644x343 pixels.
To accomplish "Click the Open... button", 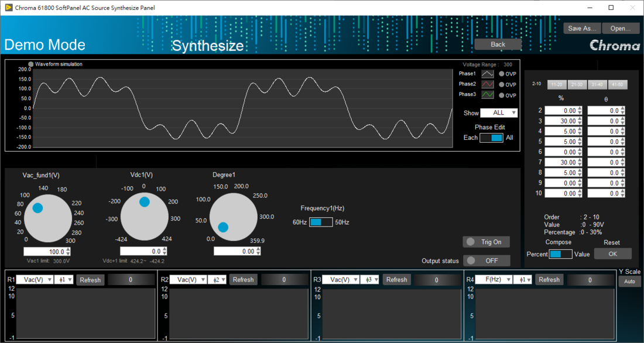I will coord(620,28).
